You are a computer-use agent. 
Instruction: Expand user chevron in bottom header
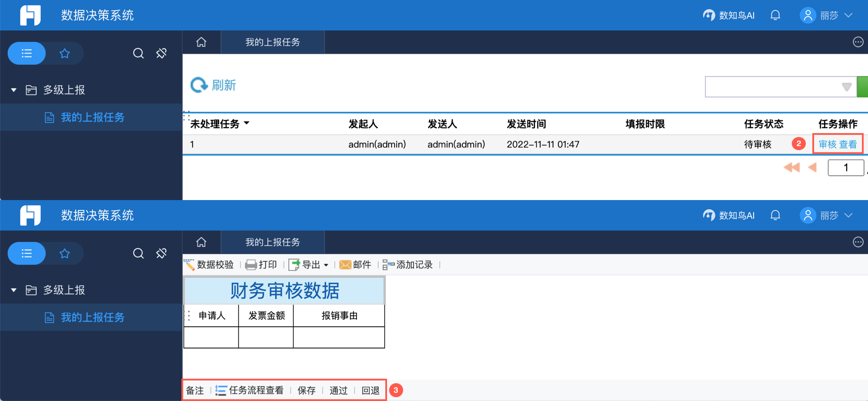pyautogui.click(x=848, y=215)
